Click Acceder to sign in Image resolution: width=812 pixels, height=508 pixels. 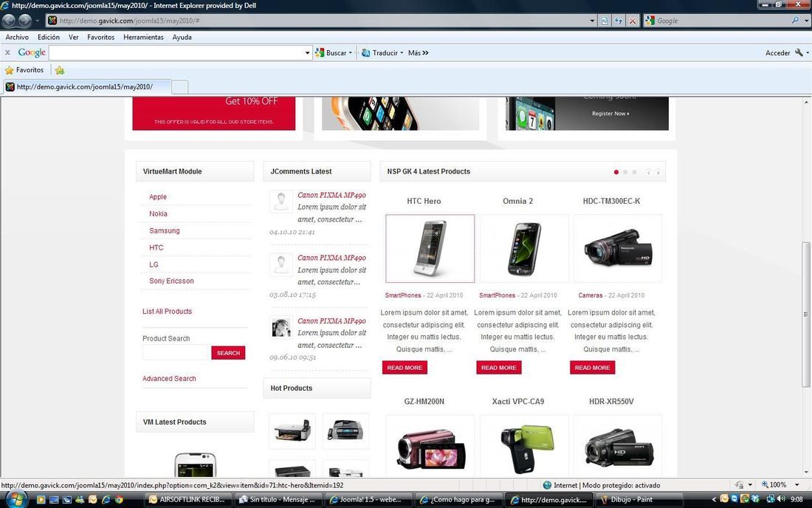(778, 53)
